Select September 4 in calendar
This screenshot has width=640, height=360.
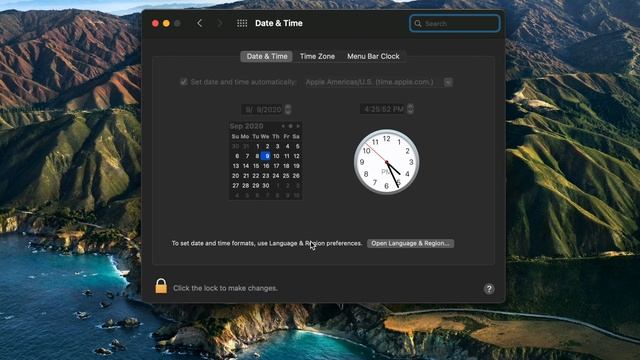point(287,146)
